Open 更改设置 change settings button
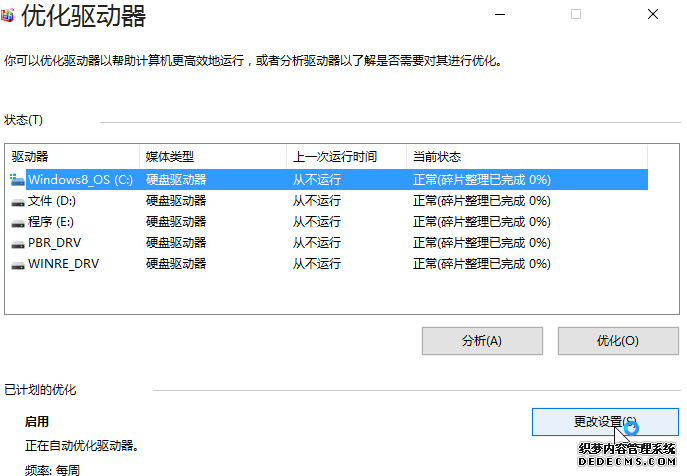Screen dimensions: 687x476 pyautogui.click(x=605, y=422)
